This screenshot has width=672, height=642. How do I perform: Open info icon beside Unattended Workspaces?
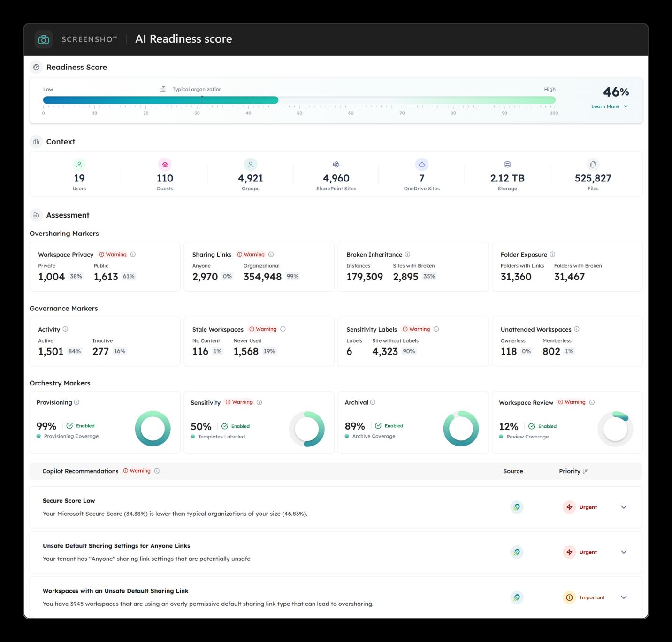[576, 329]
